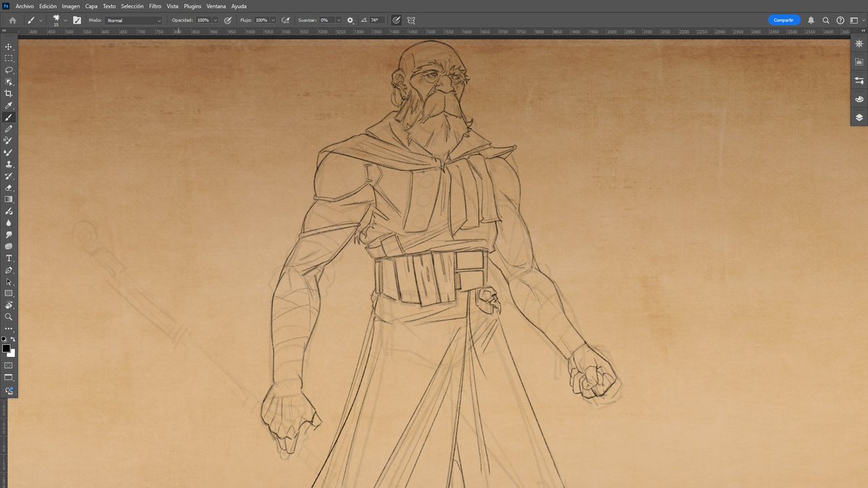Open the brush preset picker arrow
This screenshot has height=488, width=868.
point(65,20)
